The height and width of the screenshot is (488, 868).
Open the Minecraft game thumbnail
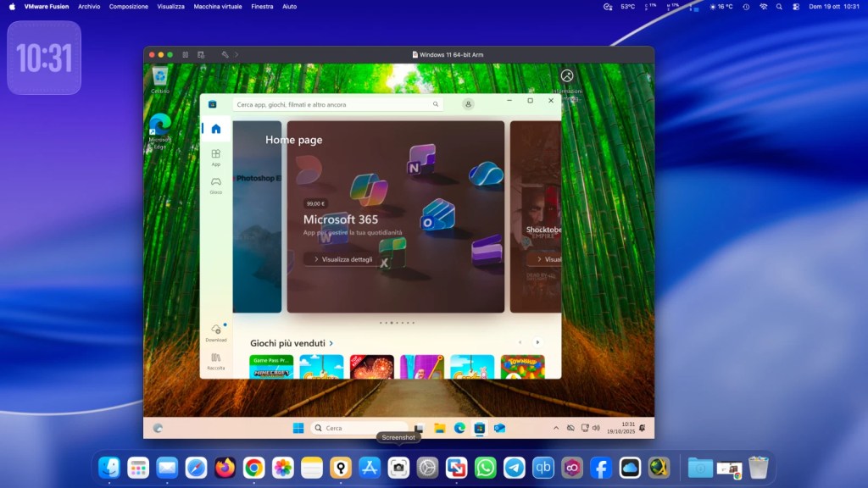coord(271,367)
